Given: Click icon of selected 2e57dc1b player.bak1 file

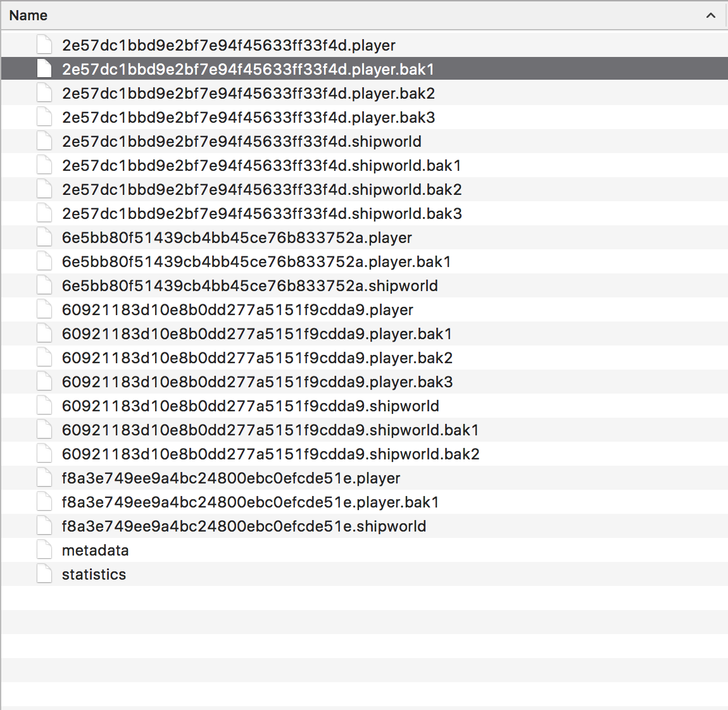Looking at the screenshot, I should [x=44, y=69].
